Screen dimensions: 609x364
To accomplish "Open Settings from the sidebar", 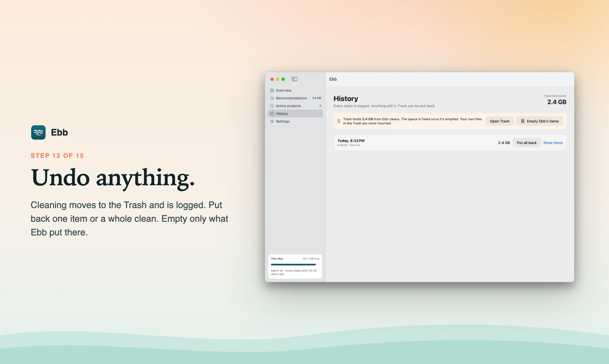I will pyautogui.click(x=295, y=121).
